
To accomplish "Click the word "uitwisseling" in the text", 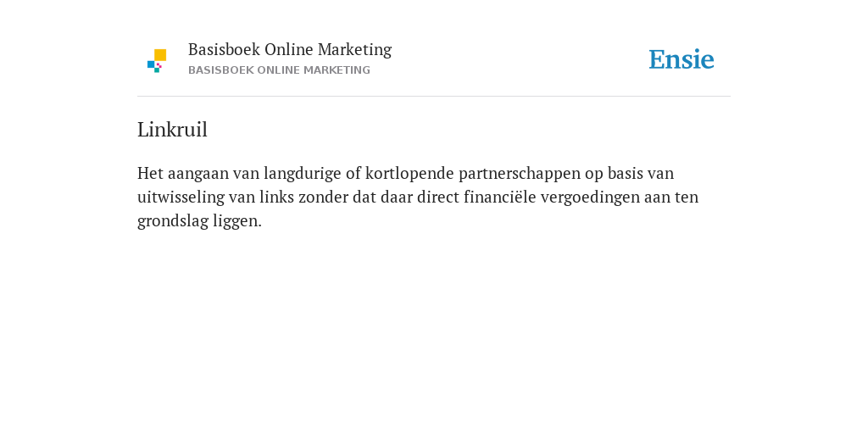I will click(x=181, y=198).
